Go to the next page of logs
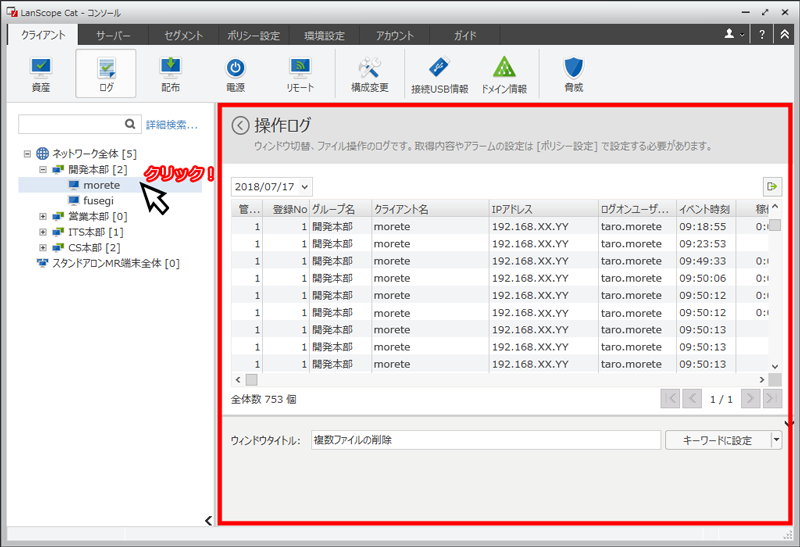 click(x=749, y=399)
